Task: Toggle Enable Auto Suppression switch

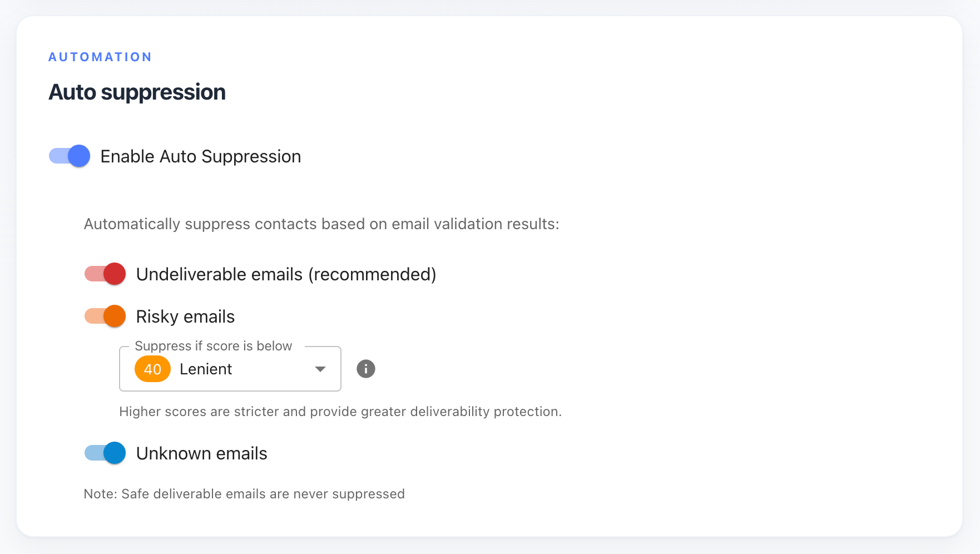Action: 70,156
